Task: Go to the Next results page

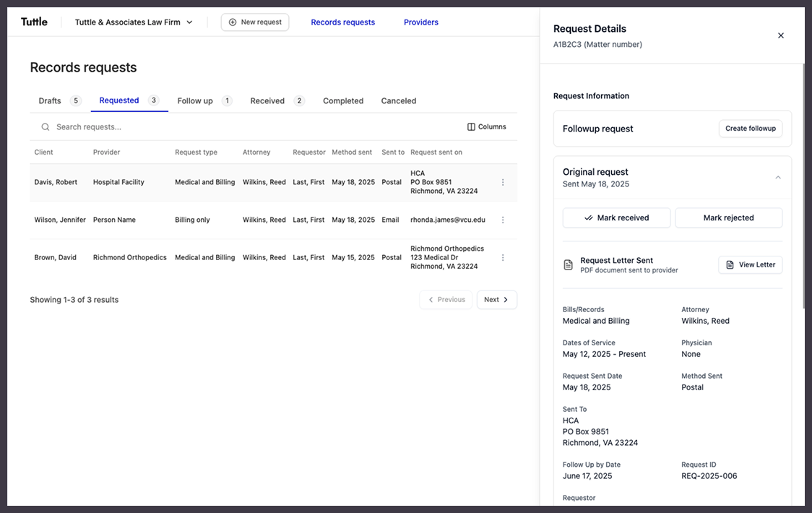Action: pyautogui.click(x=496, y=300)
